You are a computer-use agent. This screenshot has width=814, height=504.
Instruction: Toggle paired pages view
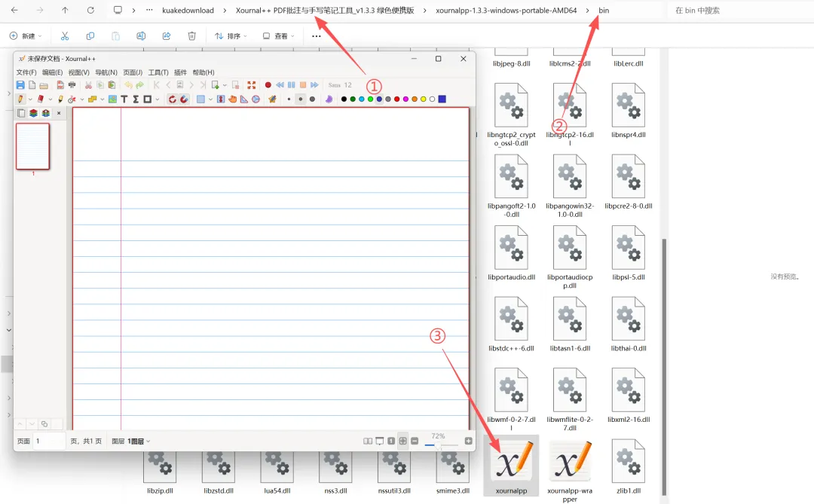click(368, 441)
